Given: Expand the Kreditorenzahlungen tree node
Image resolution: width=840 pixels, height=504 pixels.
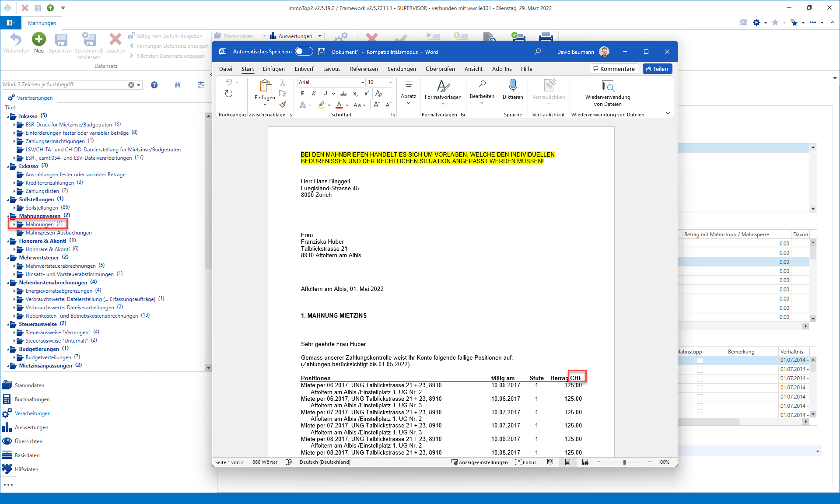Looking at the screenshot, I should 14,183.
